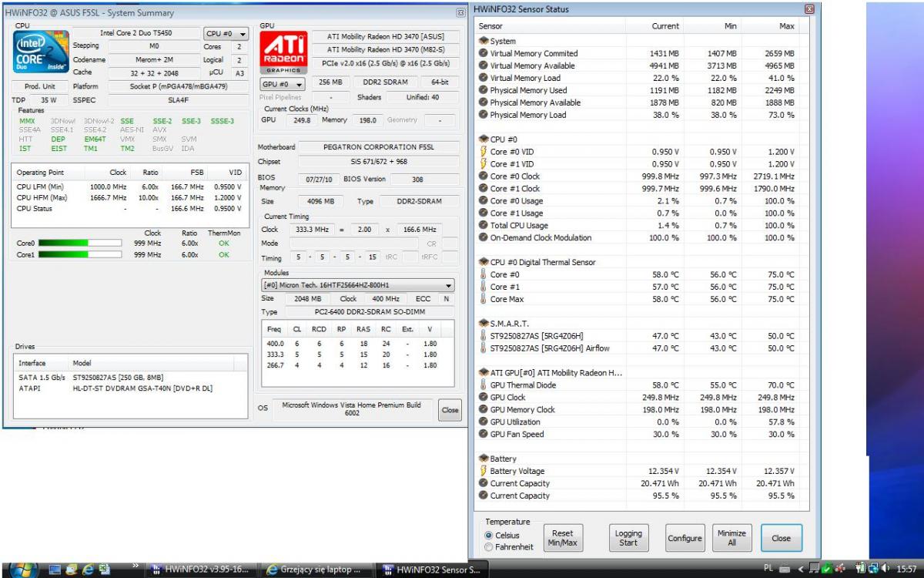Click the Core #0 Clock sensor icon
Image resolution: width=924 pixels, height=578 pixels.
(484, 176)
